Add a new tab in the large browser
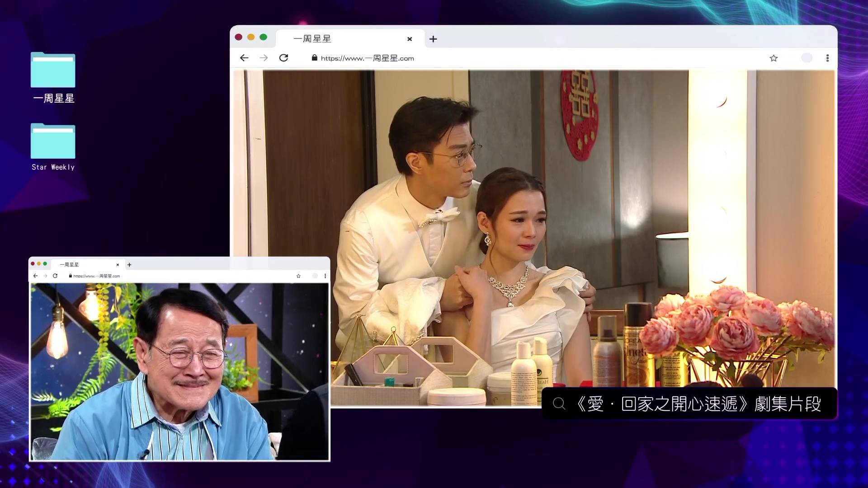The width and height of the screenshot is (868, 488). pos(433,39)
